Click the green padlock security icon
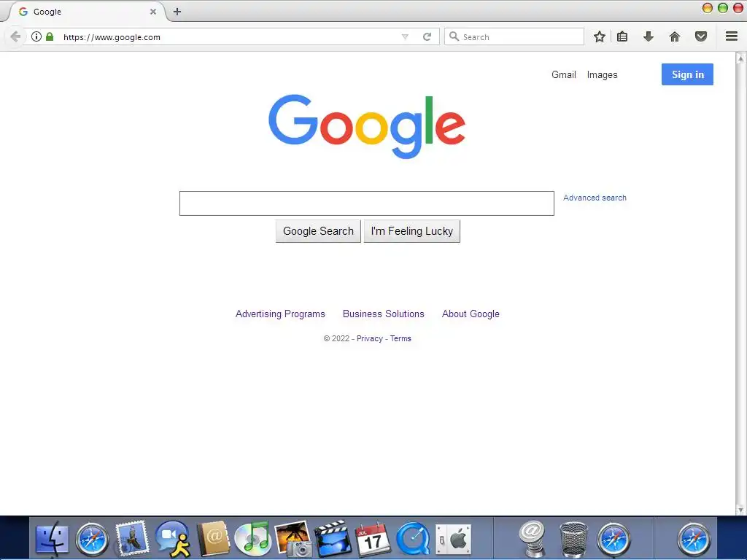747x560 pixels. tap(50, 36)
